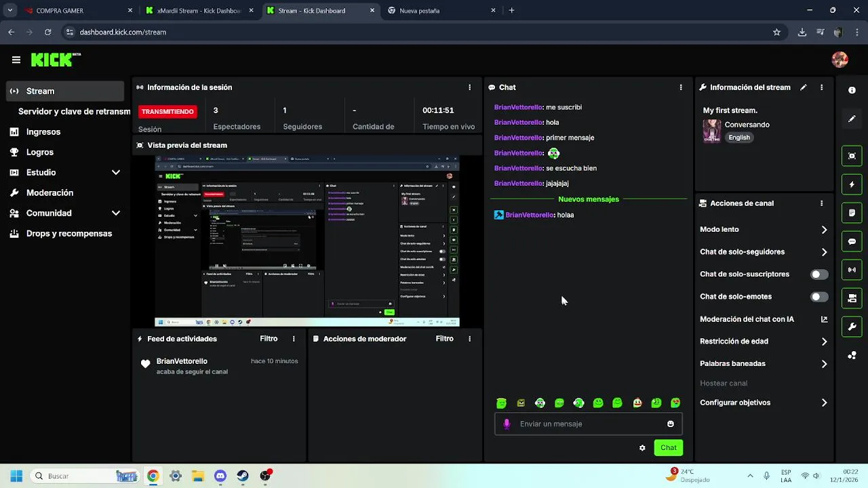
Task: Reload the page with the browser refresh button
Action: tap(47, 32)
